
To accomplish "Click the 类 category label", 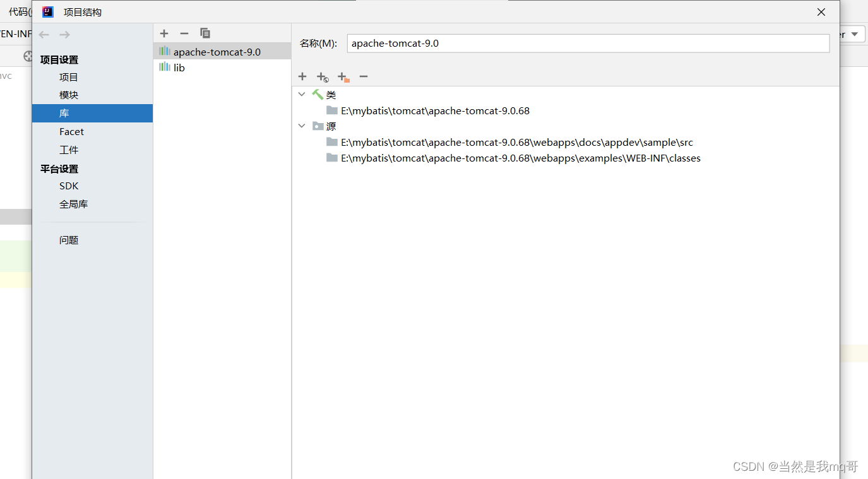I will (331, 95).
